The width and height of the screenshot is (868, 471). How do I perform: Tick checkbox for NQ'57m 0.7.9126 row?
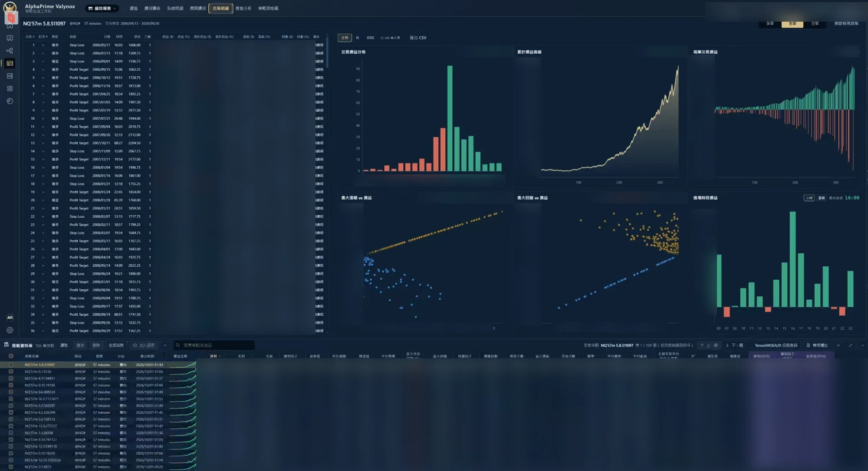(11, 372)
